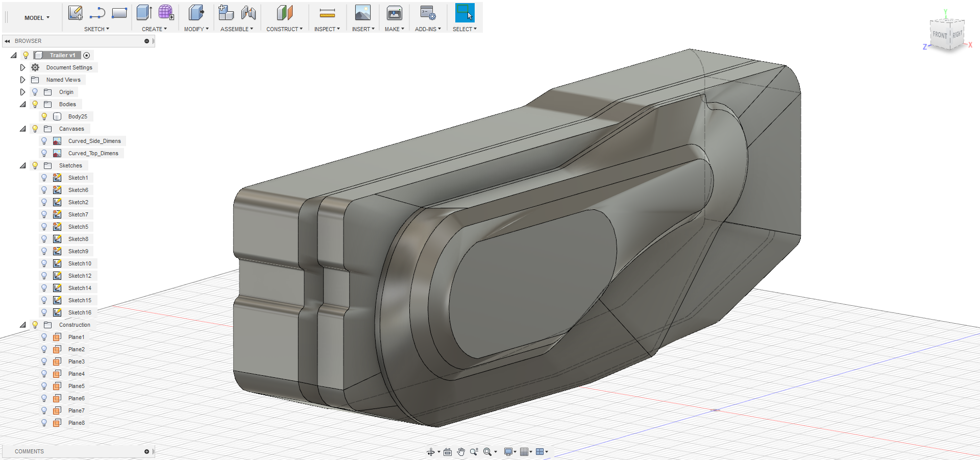
Task: Click the Orbit navigation icon
Action: (x=431, y=452)
